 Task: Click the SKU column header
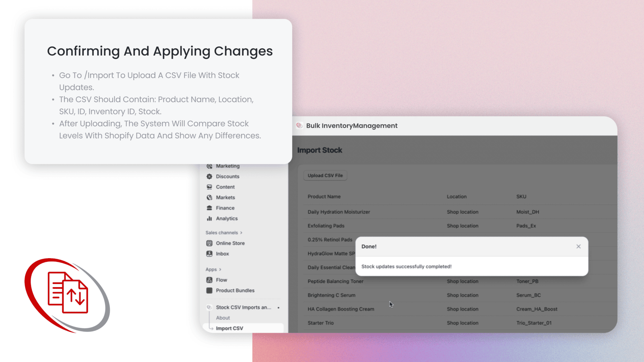pyautogui.click(x=521, y=197)
